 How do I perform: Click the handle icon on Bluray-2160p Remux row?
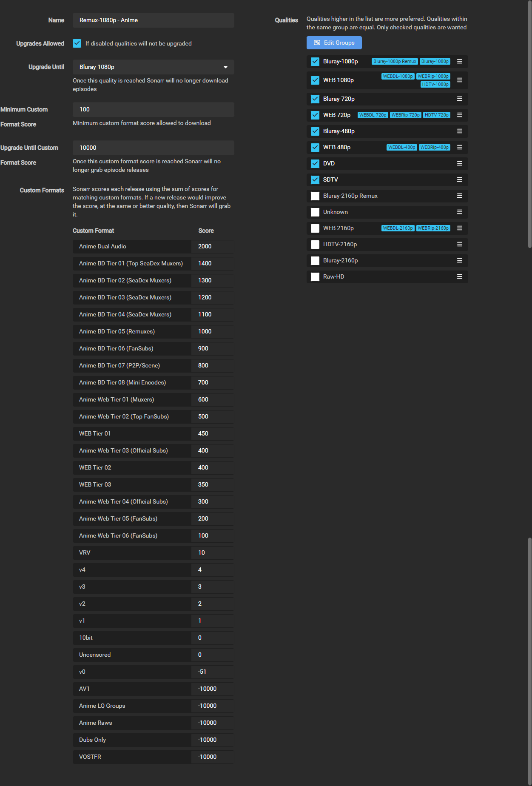tap(459, 196)
